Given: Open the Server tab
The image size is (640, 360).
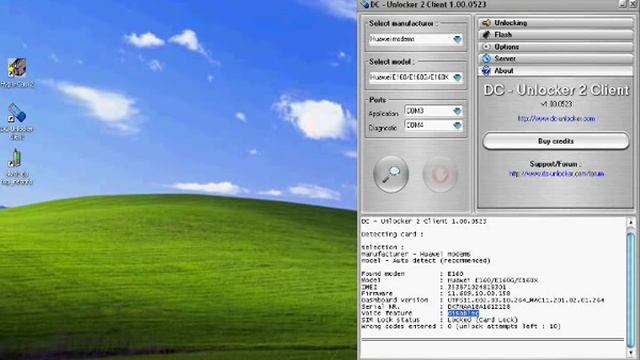Looking at the screenshot, I should click(x=556, y=58).
